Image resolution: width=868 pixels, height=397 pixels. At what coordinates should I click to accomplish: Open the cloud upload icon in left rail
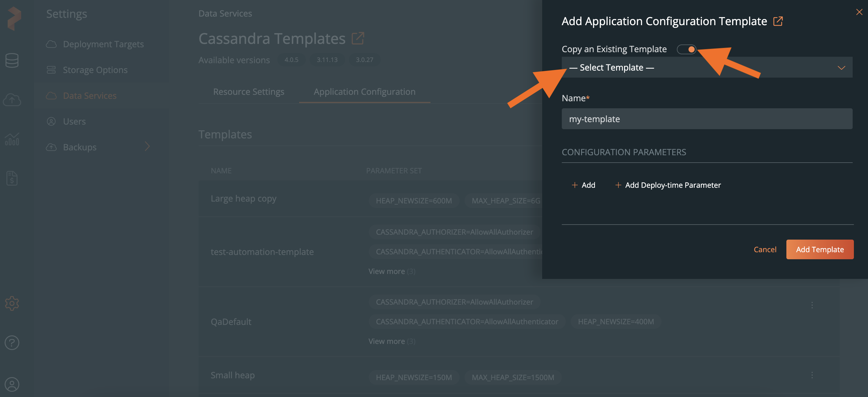tap(12, 99)
